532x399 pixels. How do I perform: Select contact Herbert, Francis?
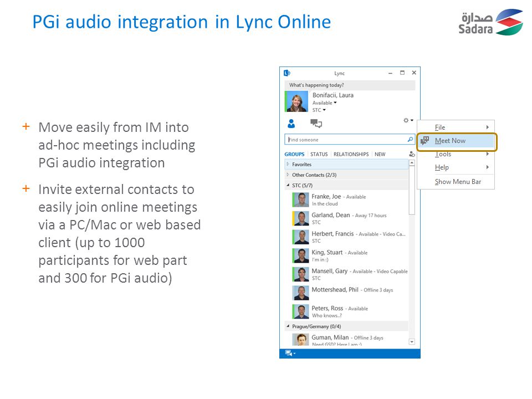(x=346, y=237)
